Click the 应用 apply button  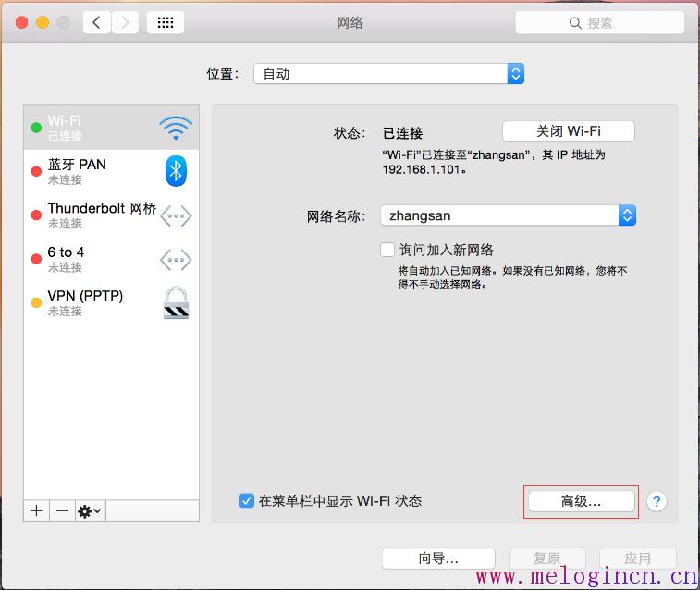point(637,559)
